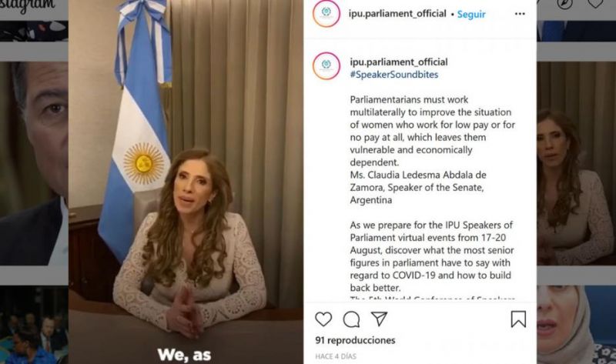Save the post with the bookmark icon
This screenshot has height=364, width=616.
[518, 319]
